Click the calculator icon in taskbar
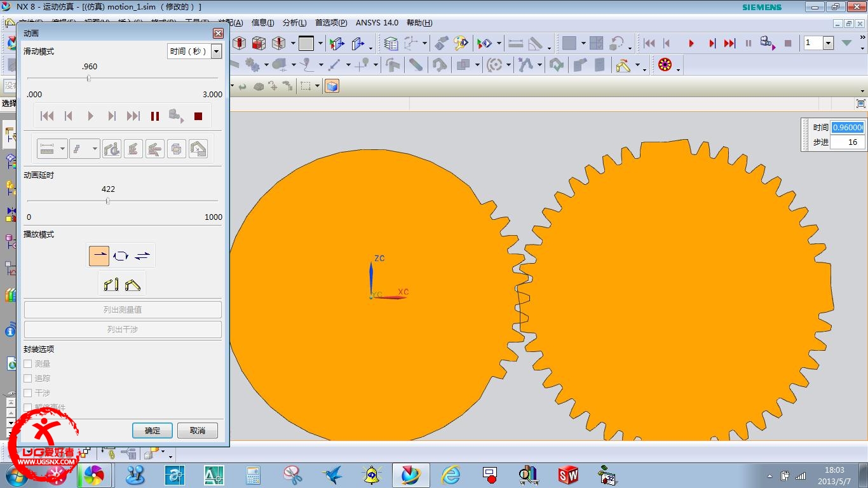 253,475
